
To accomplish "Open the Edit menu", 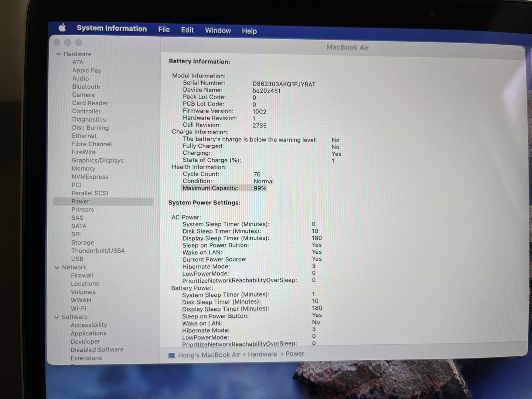I will tap(187, 30).
